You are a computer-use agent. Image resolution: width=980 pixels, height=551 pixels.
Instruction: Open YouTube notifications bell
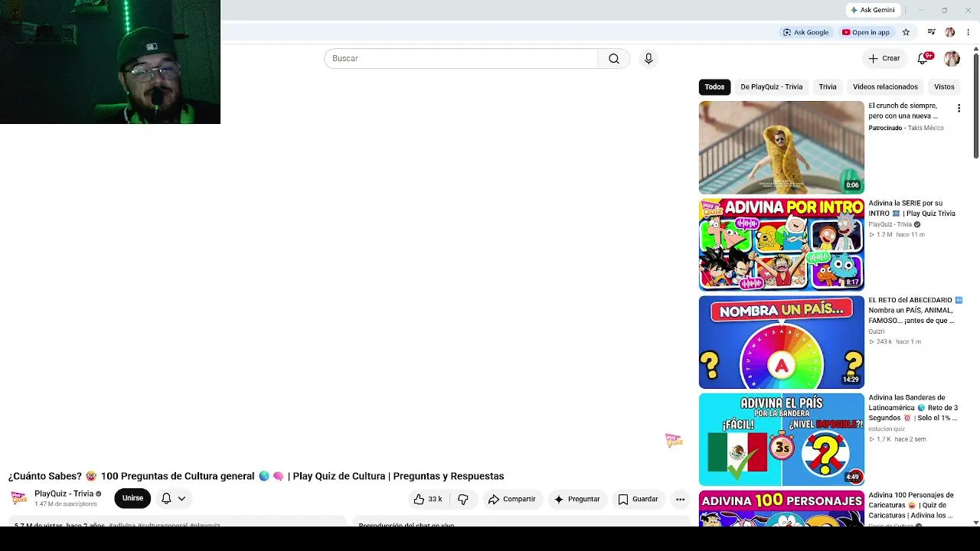[923, 59]
